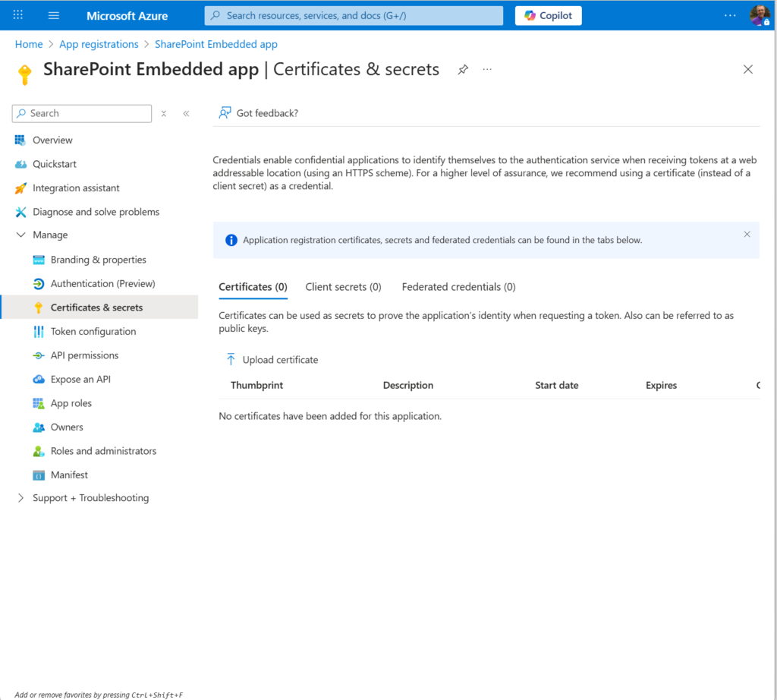Click the Diagnose and solve problems icon
This screenshot has width=777, height=700.
20,212
